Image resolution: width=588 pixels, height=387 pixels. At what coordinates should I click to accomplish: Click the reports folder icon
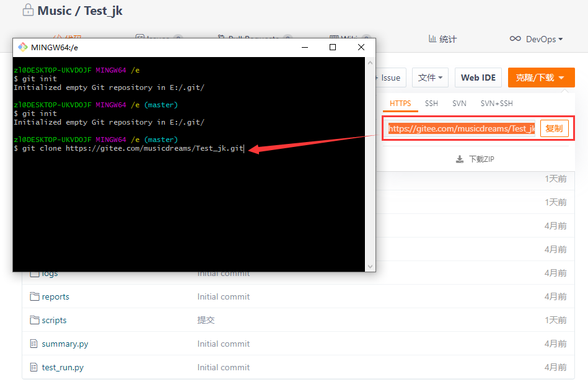click(x=35, y=296)
